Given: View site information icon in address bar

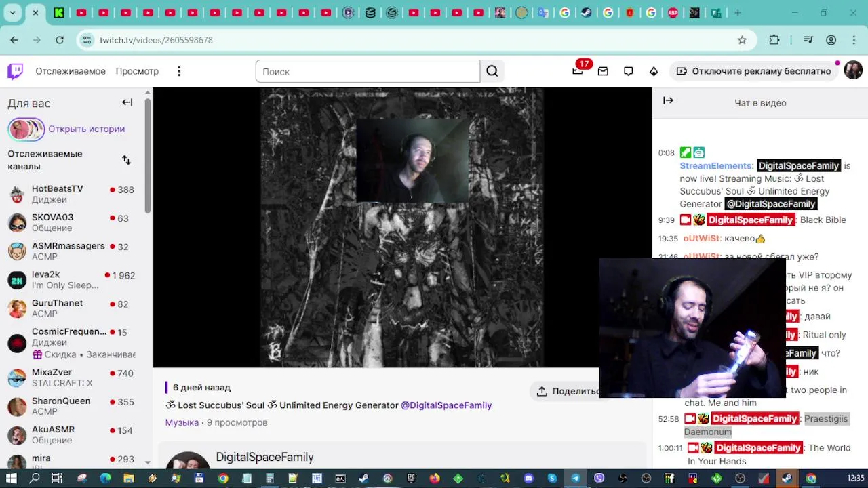Looking at the screenshot, I should click(x=86, y=40).
